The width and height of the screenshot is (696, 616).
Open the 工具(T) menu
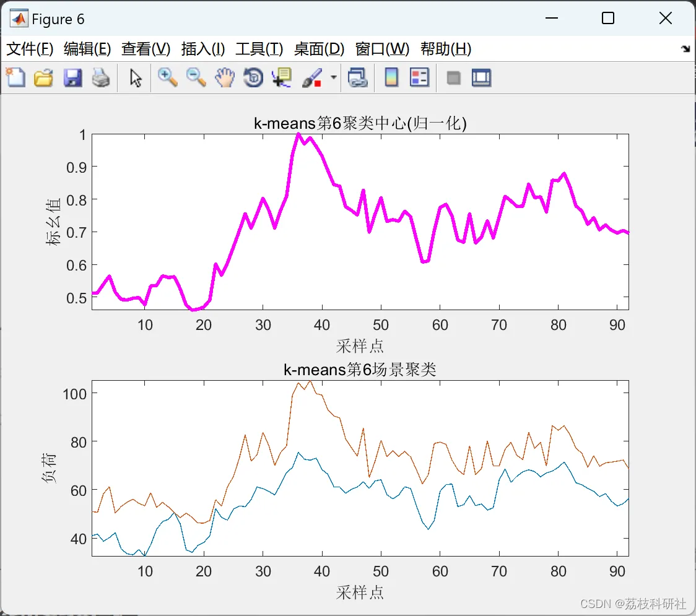click(x=259, y=49)
